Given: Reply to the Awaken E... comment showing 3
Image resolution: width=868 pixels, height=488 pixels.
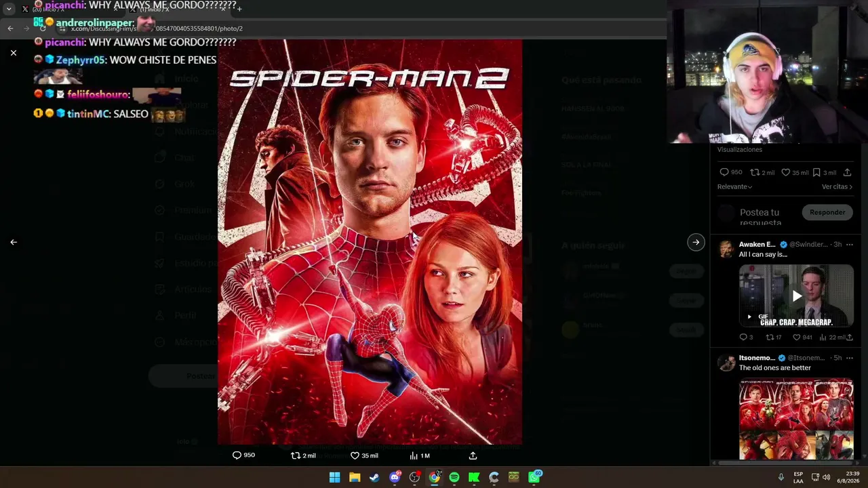Looking at the screenshot, I should pyautogui.click(x=746, y=337).
